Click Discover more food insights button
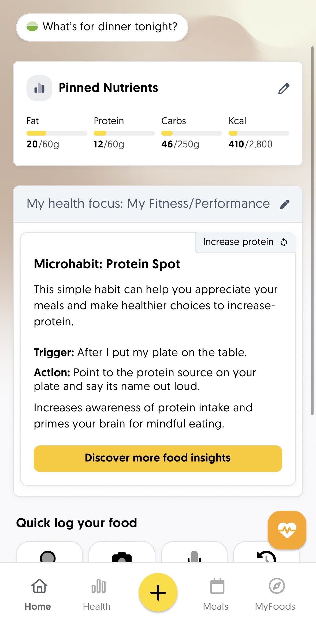Screen dimensions: 316x644 [x=158, y=458]
